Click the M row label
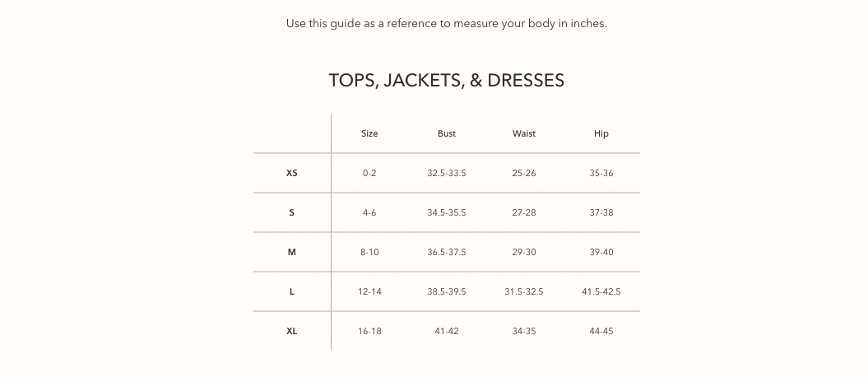The image size is (868, 377). tap(292, 252)
